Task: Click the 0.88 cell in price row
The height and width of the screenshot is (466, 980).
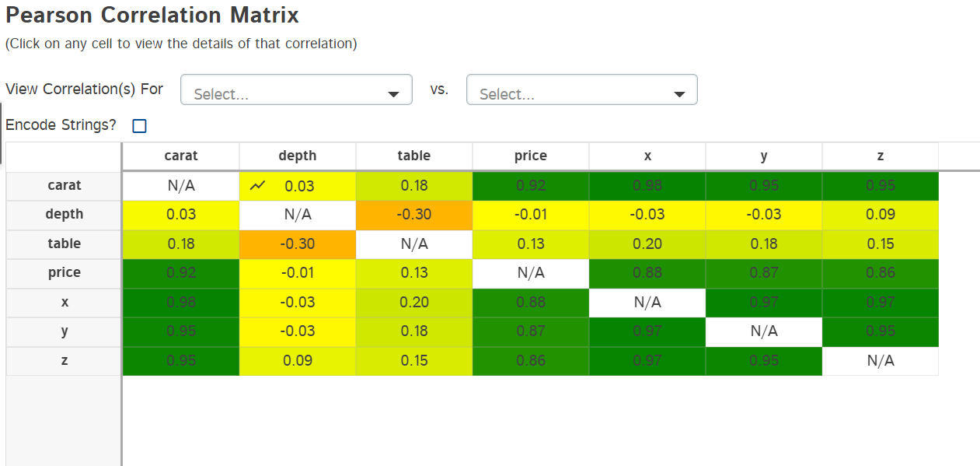Action: [x=647, y=272]
